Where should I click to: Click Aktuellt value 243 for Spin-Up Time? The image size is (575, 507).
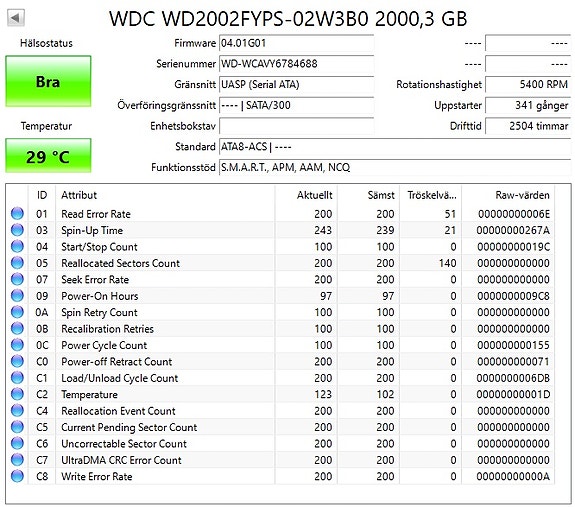(x=323, y=230)
